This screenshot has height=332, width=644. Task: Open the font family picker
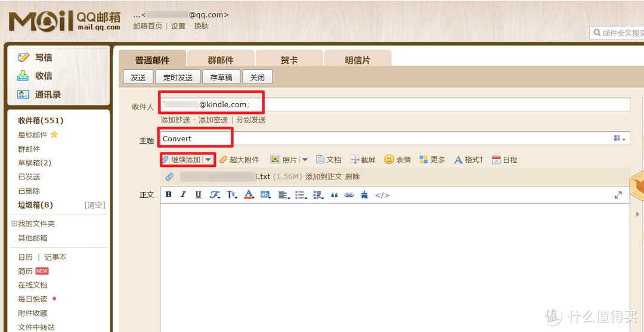point(215,195)
